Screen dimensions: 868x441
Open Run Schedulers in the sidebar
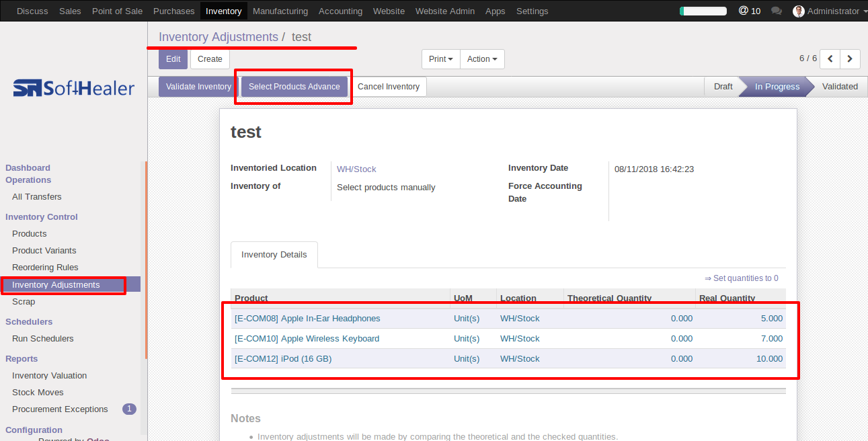pos(43,339)
